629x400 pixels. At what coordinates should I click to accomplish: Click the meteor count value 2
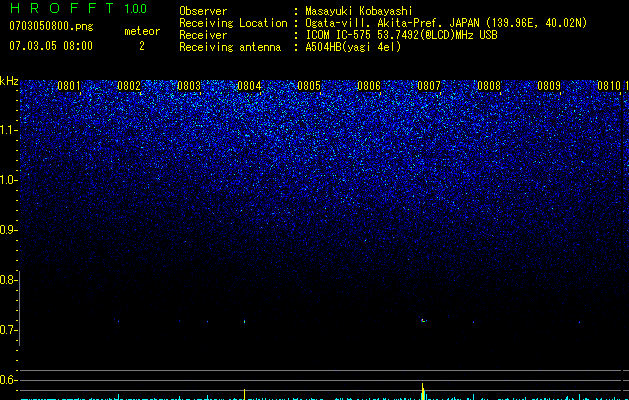tap(142, 46)
